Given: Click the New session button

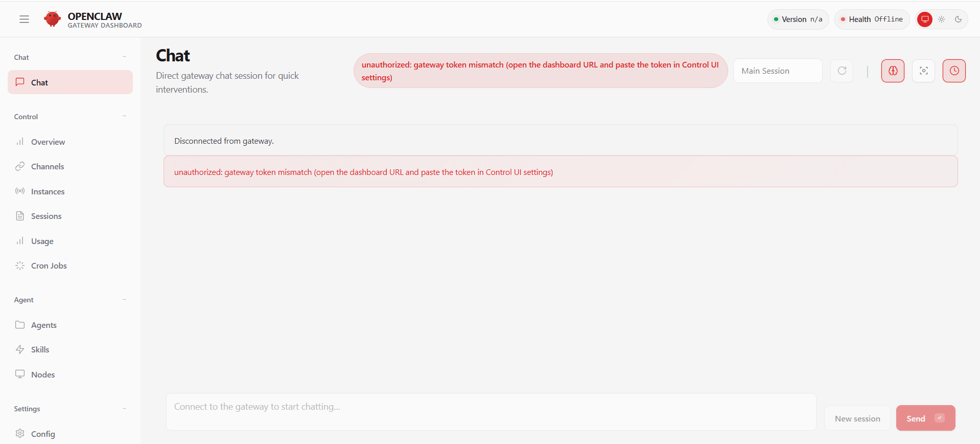Looking at the screenshot, I should coord(857,418).
